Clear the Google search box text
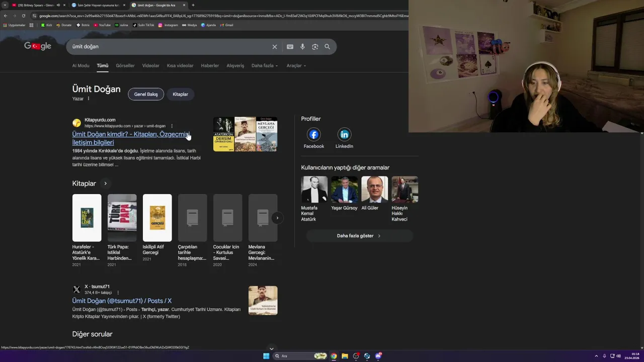The image size is (644, 362). (x=274, y=47)
